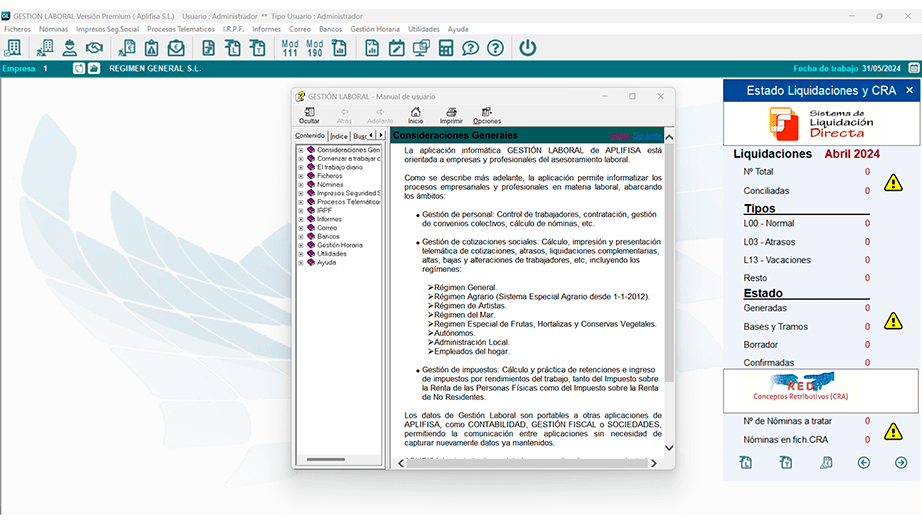Viewport: 922px width, 524px height.
Task: Click the clipboard with warning sign icon
Action: pyautogui.click(x=151, y=48)
